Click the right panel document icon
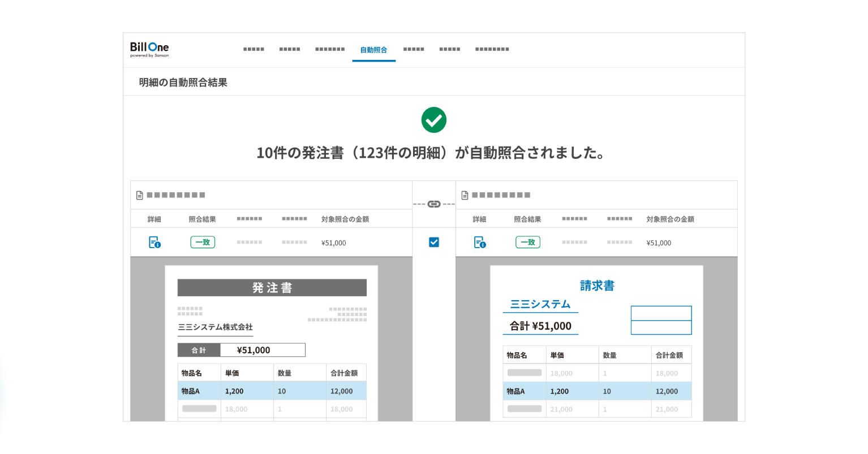This screenshot has height=454, width=868. pos(465,195)
